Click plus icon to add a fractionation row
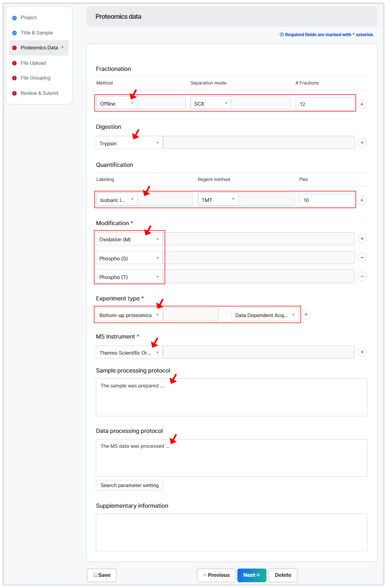387x588 pixels. point(362,104)
